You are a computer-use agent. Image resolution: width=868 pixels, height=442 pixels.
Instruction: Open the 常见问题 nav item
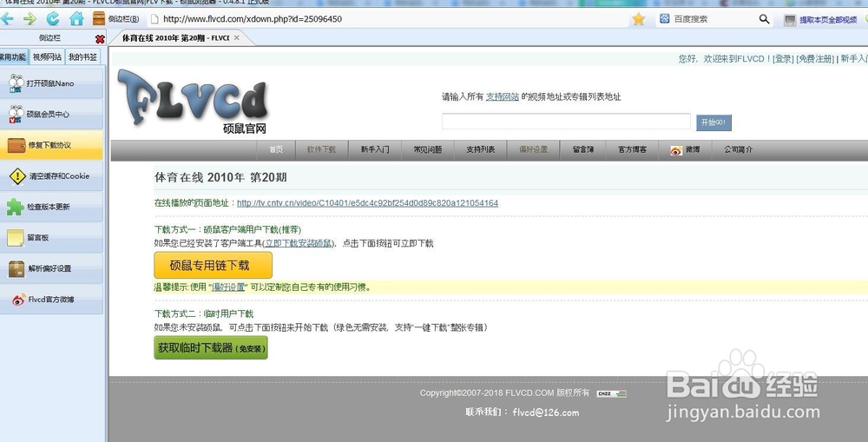click(427, 149)
